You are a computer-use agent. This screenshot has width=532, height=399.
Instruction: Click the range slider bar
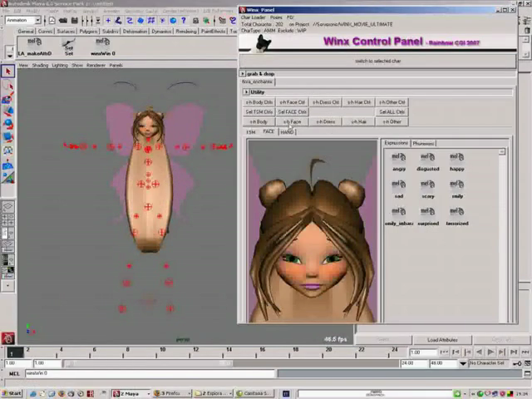148,363
